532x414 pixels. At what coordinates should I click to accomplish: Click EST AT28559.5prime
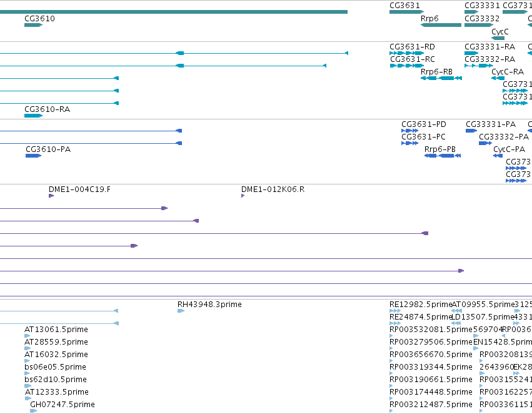click(56, 343)
